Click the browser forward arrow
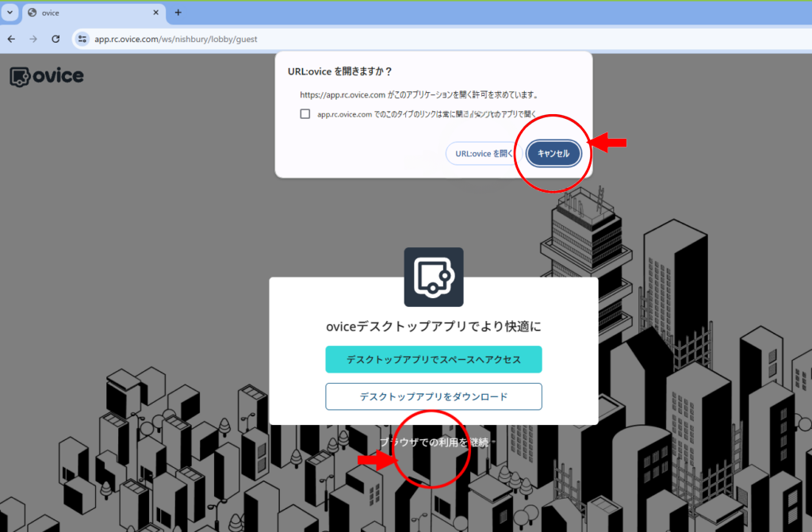 point(33,39)
